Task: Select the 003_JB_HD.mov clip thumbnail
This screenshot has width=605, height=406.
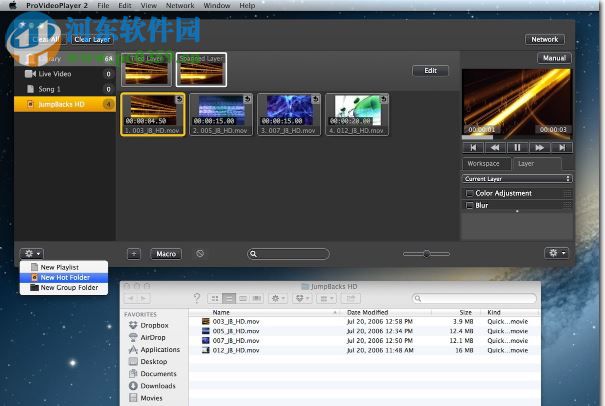Action: 153,114
